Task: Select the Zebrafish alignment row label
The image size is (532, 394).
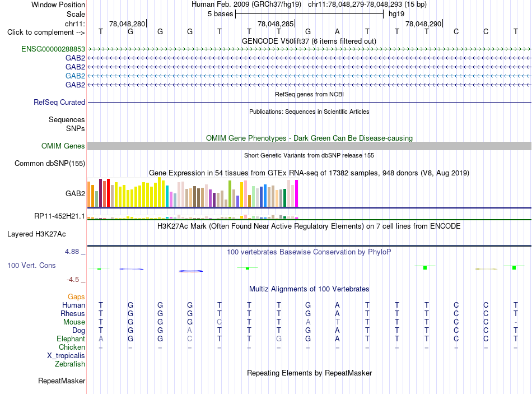Action: 69,364
